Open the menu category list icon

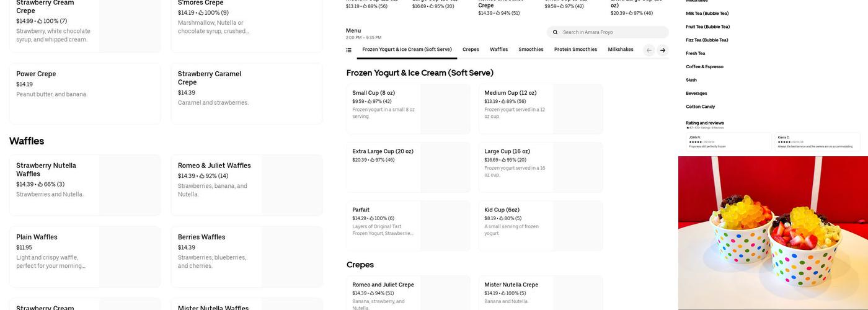348,50
